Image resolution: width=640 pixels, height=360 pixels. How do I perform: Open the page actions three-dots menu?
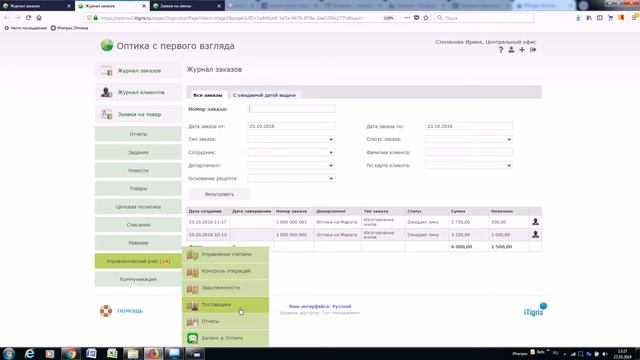click(407, 18)
